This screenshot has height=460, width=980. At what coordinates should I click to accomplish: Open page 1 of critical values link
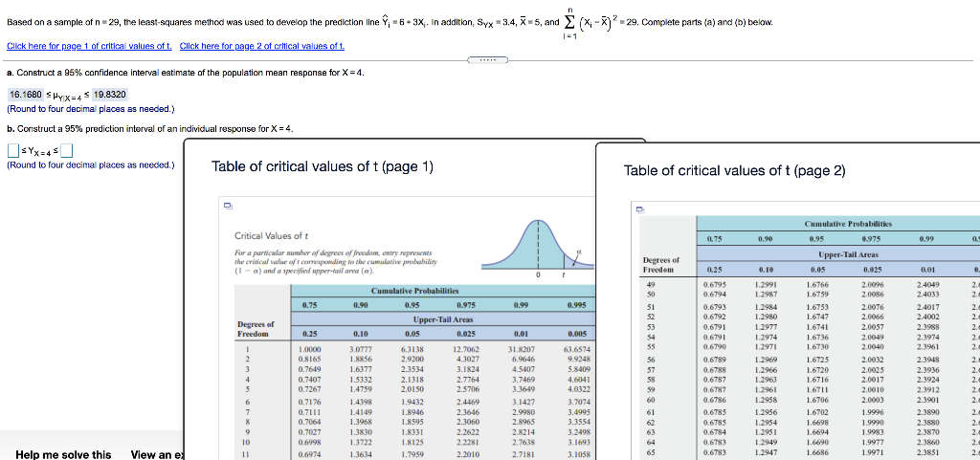pyautogui.click(x=89, y=46)
